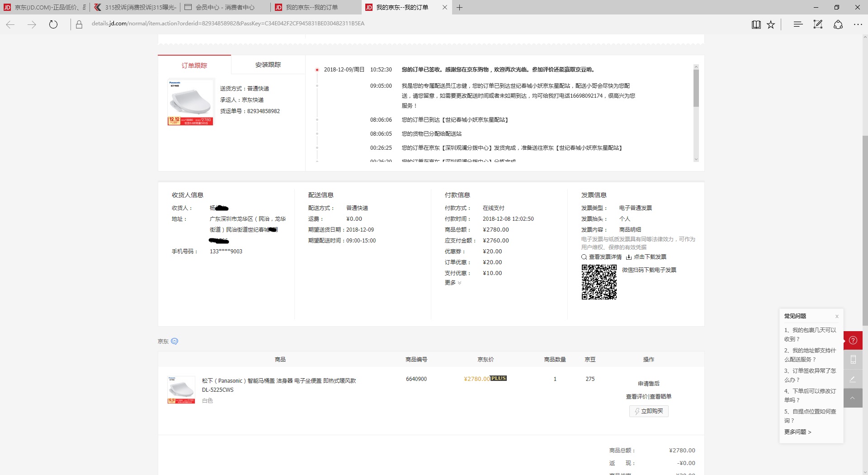Screen dimensions: 868x475
Task: Click 点击下载发票 link
Action: coord(650,256)
